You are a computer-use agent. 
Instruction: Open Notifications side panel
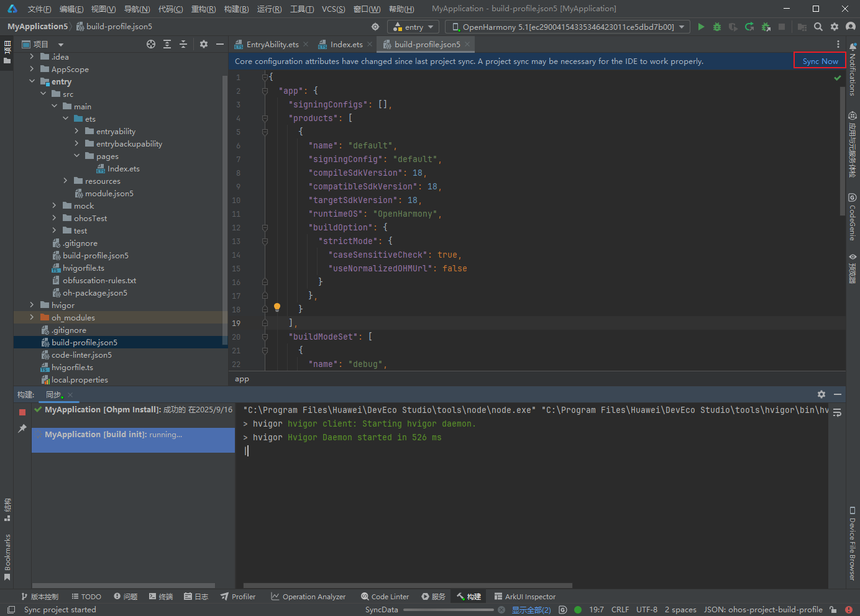coord(853,70)
